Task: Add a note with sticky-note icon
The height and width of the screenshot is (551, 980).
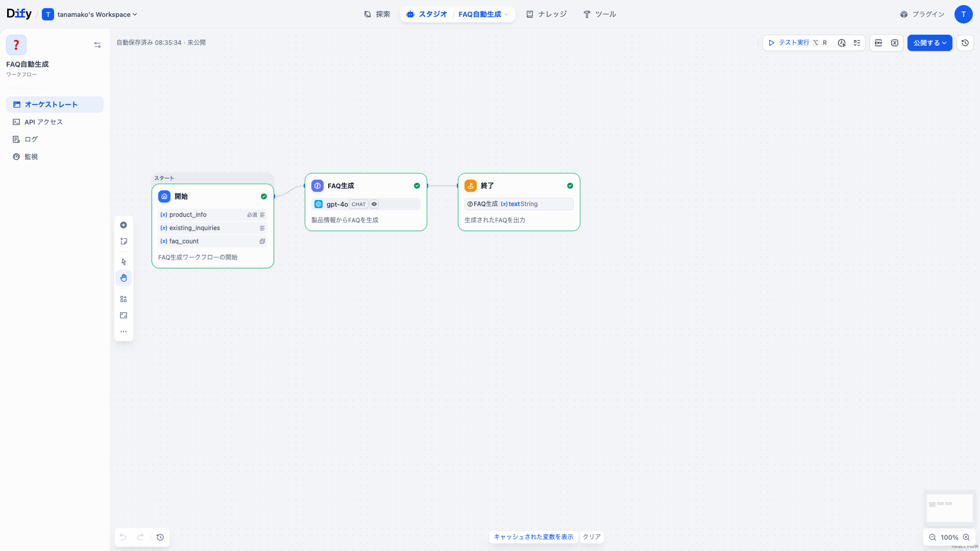Action: pos(124,241)
